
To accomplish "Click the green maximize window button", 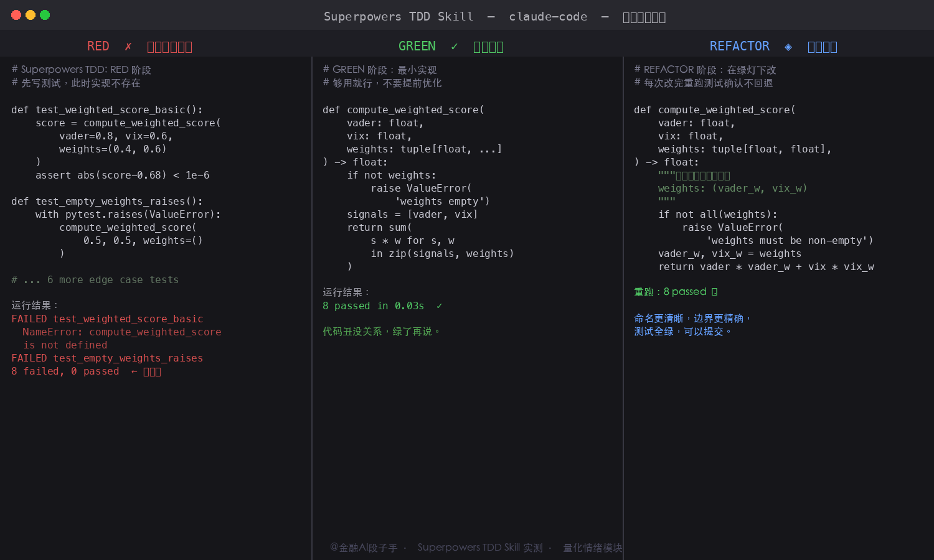I will (x=45, y=15).
